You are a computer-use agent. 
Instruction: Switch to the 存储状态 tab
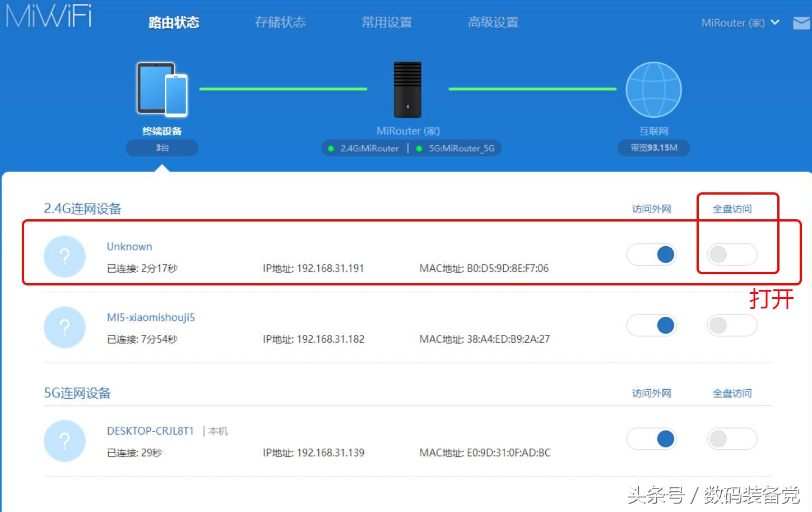click(x=280, y=22)
